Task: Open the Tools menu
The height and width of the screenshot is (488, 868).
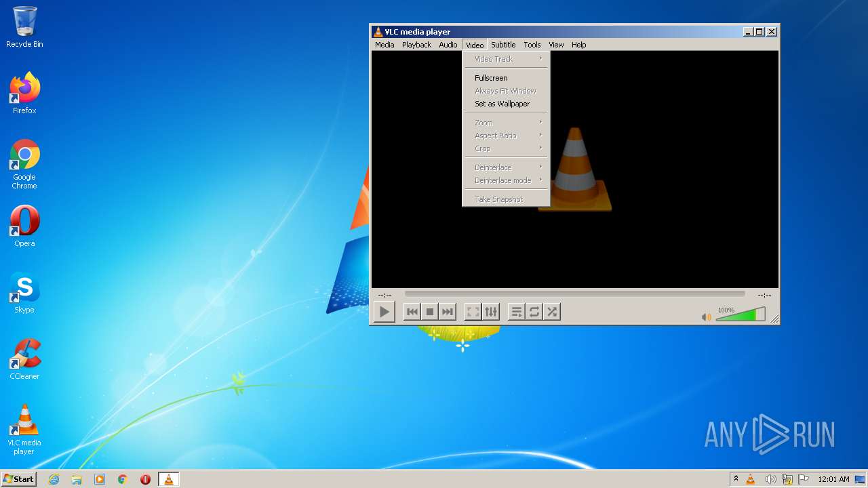Action: [x=532, y=45]
